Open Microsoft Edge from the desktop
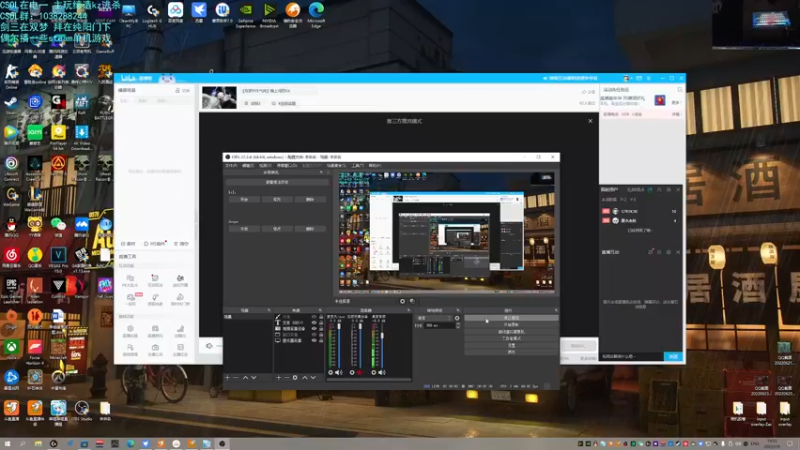This screenshot has width=800, height=450. (x=316, y=11)
